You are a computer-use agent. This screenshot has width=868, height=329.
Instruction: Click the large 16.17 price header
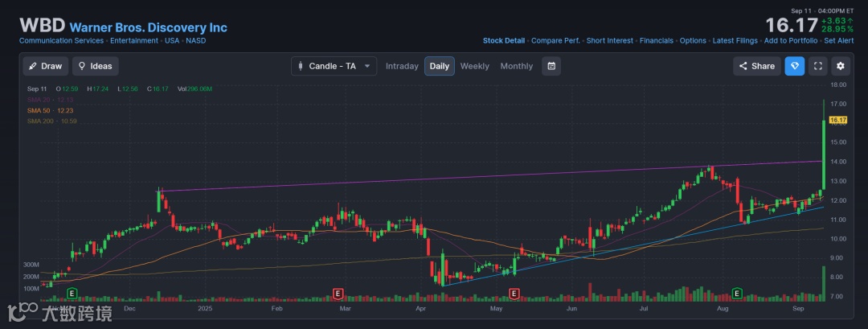[x=792, y=25]
